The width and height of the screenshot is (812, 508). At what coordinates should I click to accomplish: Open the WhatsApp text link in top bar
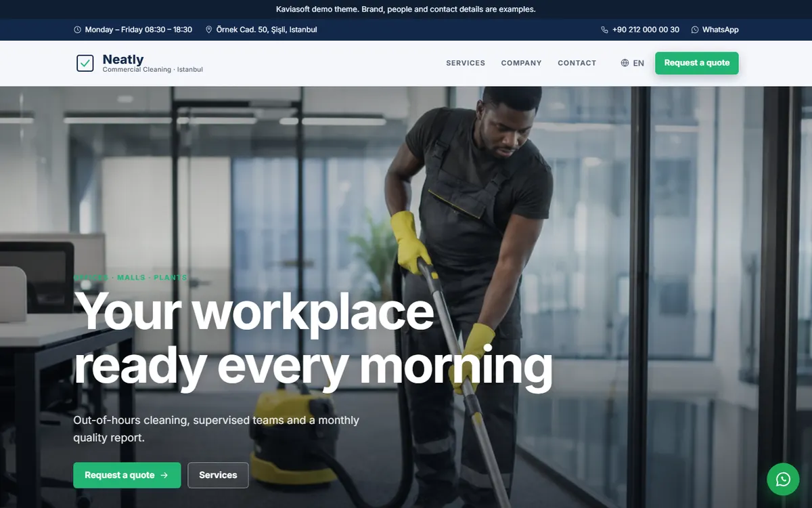pos(721,30)
